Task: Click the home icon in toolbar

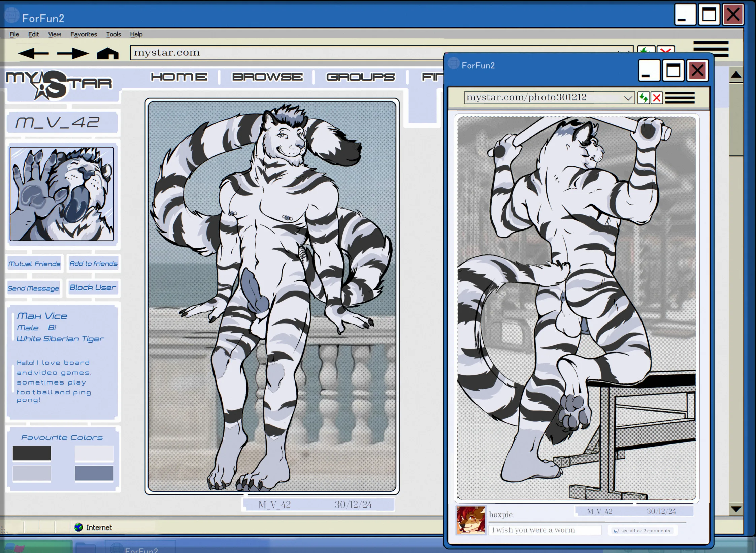Action: 108,53
